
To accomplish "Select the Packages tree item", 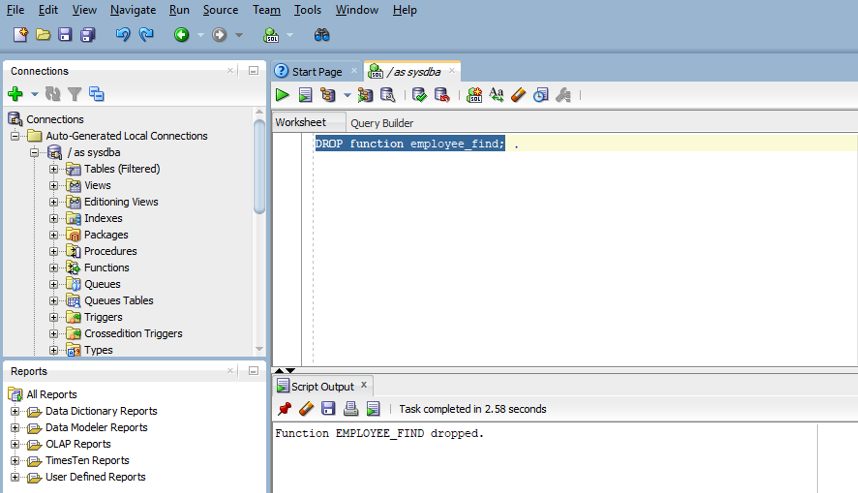I will [x=106, y=235].
